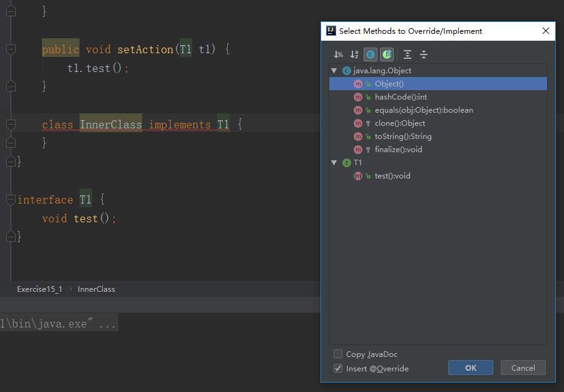Collapse the java.lang.Object tree node
Screen dimensions: 564x392
334,71
